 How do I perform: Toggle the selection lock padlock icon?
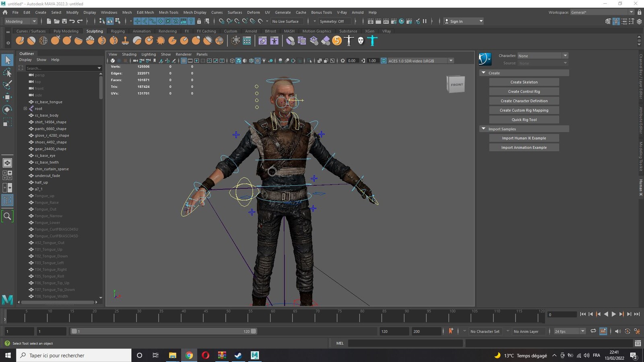(x=199, y=21)
